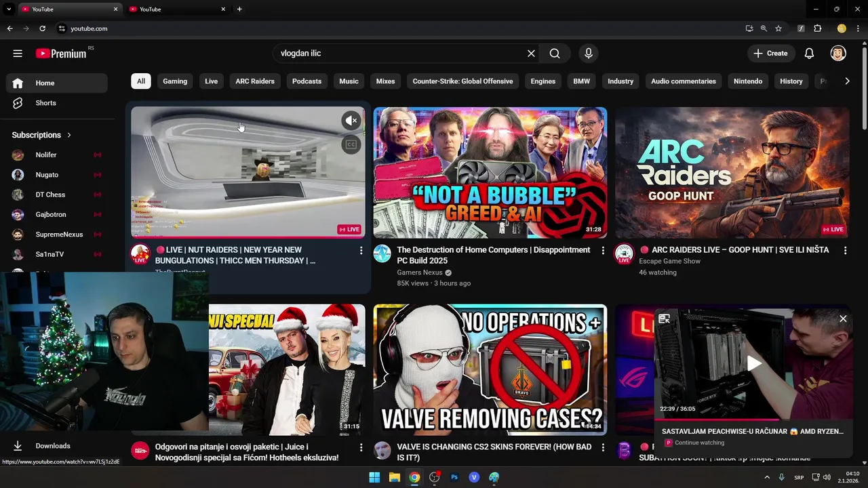The image size is (868, 488).
Task: Click the YouTube Premium logo
Action: tap(61, 54)
